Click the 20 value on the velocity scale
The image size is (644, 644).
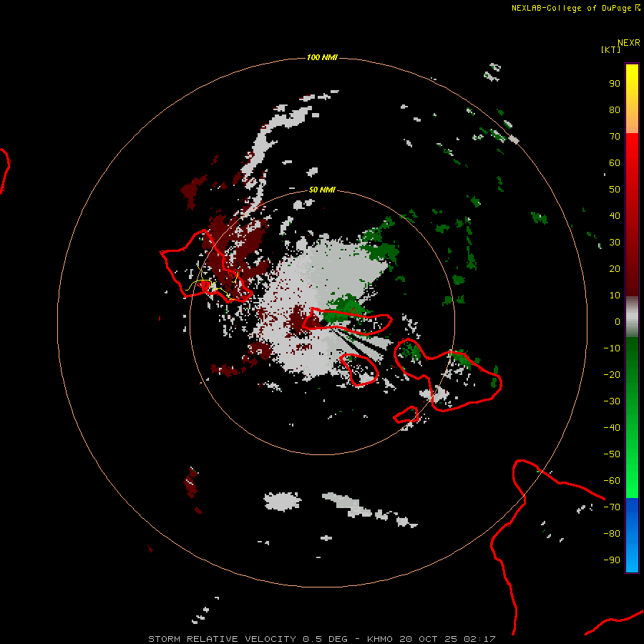point(615,269)
